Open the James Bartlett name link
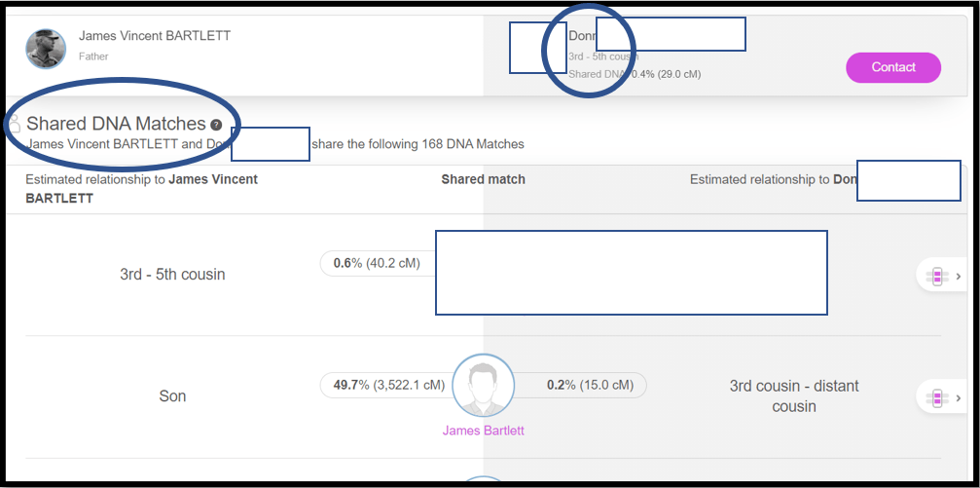The width and height of the screenshot is (980, 488). (483, 430)
